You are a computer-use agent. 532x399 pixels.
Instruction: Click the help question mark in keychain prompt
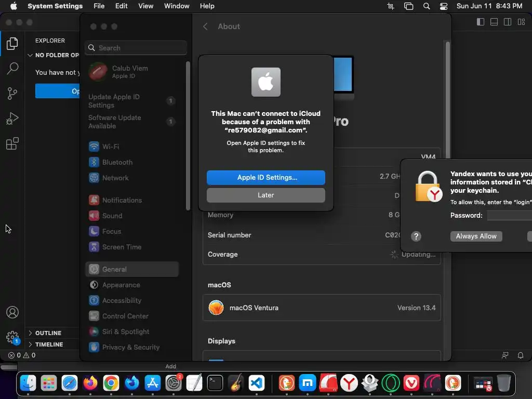coord(416,236)
